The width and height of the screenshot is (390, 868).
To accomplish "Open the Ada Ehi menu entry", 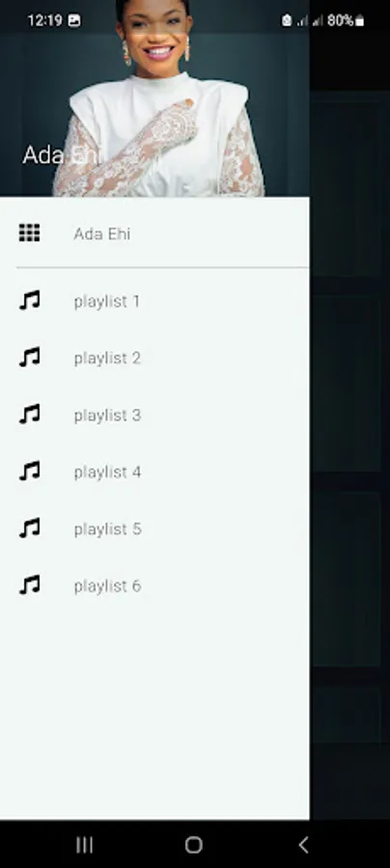I will pos(154,233).
